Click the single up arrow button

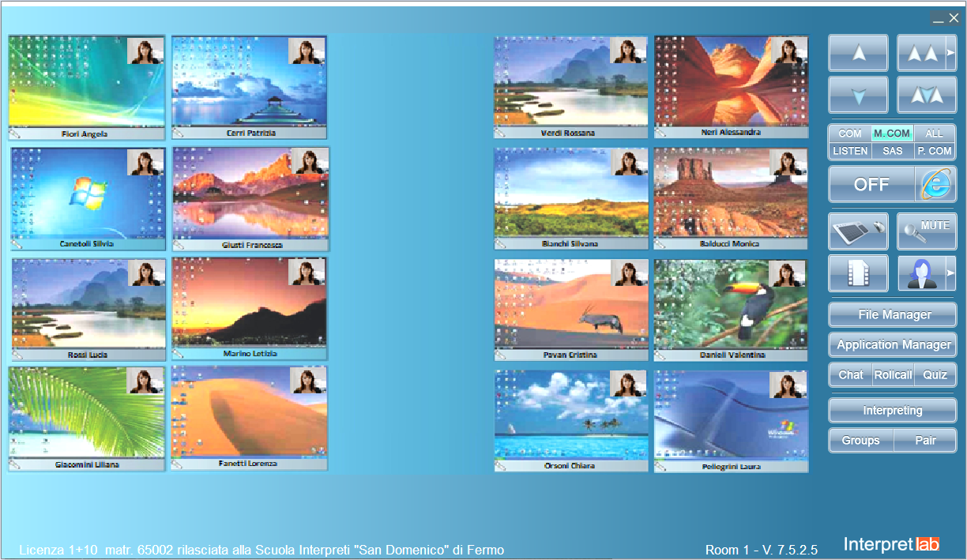(x=858, y=53)
